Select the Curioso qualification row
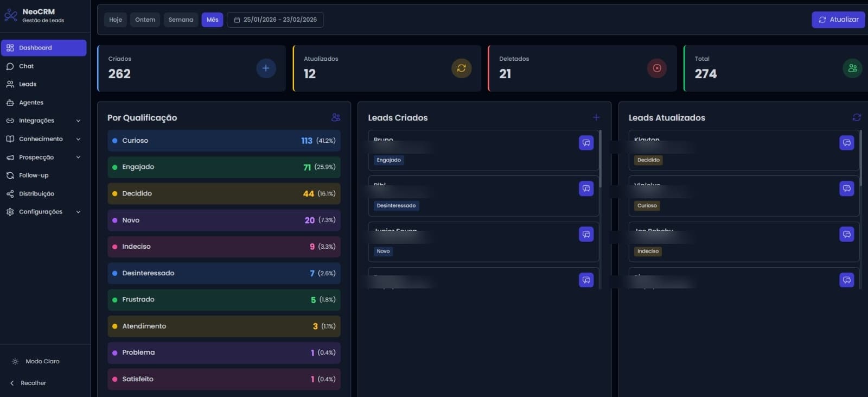 tap(224, 141)
